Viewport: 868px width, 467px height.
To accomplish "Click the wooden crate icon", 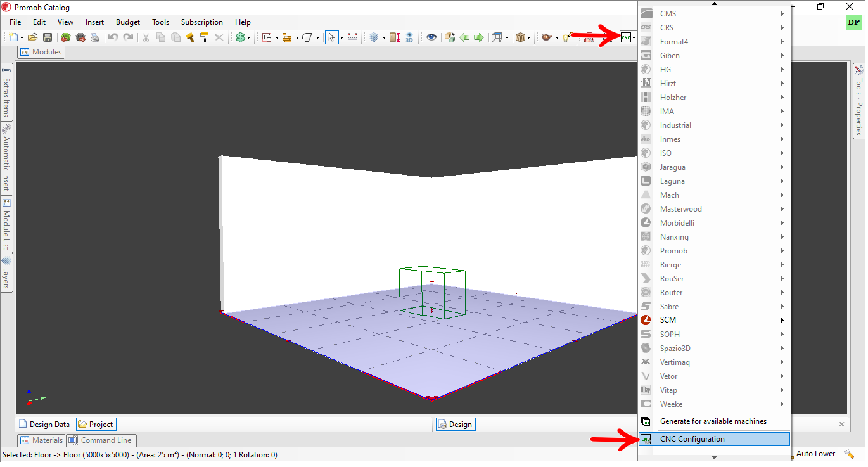I will tap(521, 37).
